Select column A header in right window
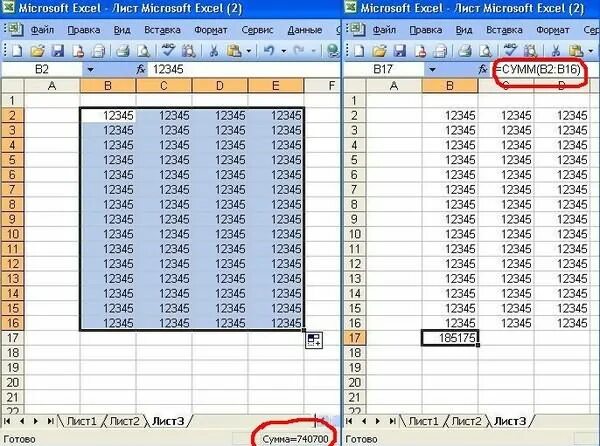The width and height of the screenshot is (600, 446). [394, 86]
